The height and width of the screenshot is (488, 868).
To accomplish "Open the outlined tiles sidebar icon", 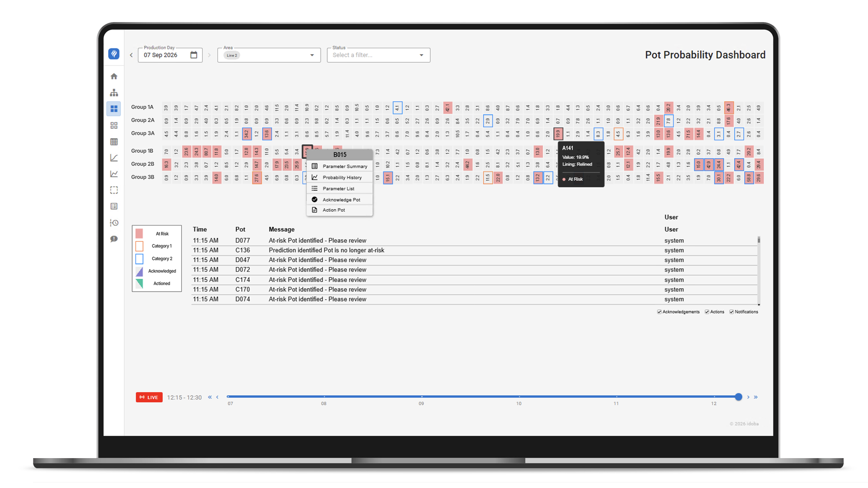I will [114, 125].
